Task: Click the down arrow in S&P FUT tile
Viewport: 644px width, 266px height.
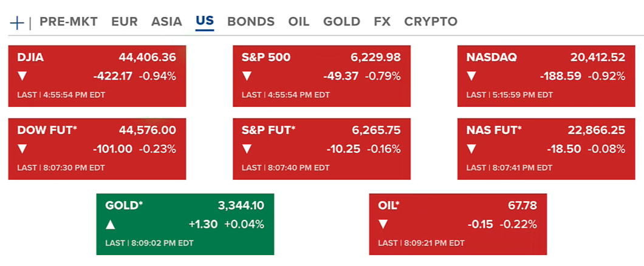Action: coord(247,149)
